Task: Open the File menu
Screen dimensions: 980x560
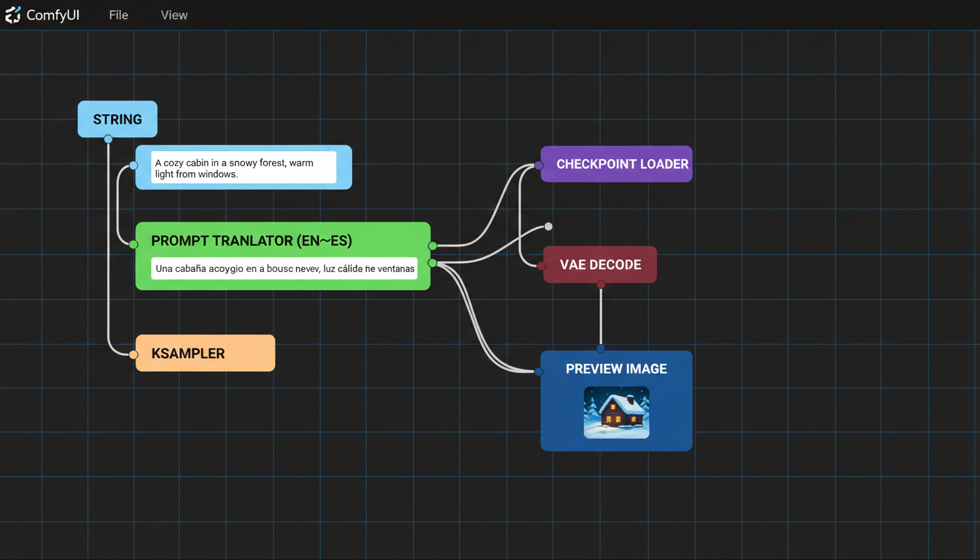Action: coord(118,15)
